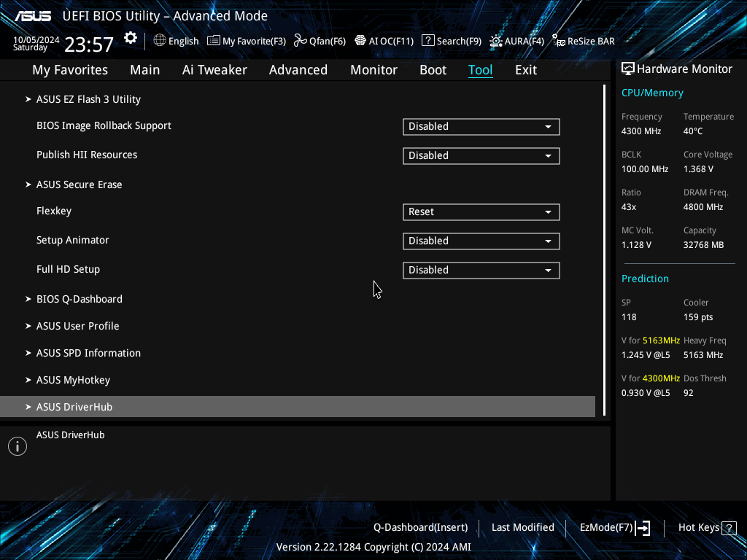Click the date 10/05/2024 Saturday
Screen dimensions: 747x560
click(36, 43)
